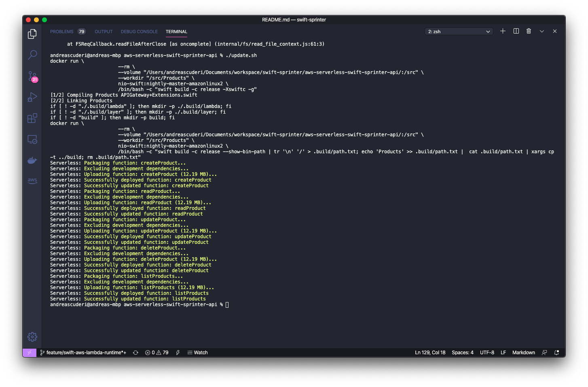Click the ./update.sh command text
588x387 pixels.
[241, 55]
